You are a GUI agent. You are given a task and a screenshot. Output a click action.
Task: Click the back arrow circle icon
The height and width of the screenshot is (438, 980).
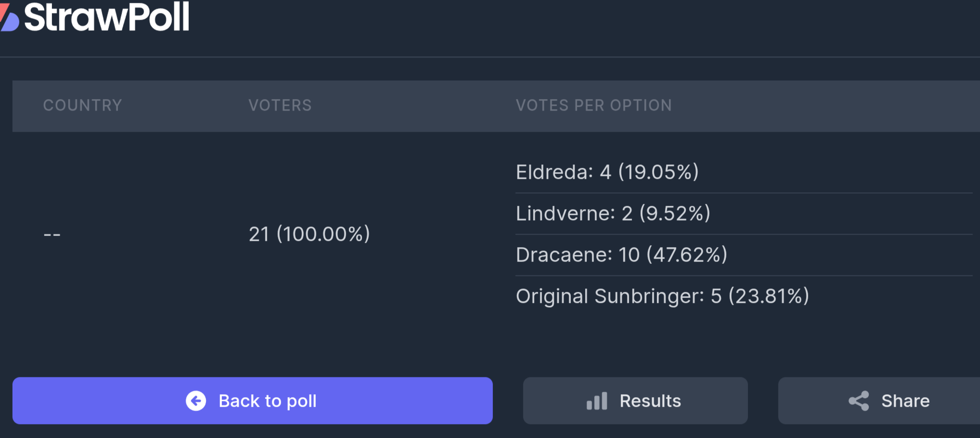[196, 400]
